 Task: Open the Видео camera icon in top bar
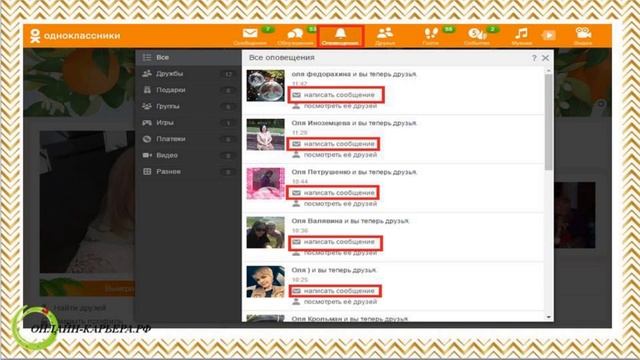tap(583, 33)
